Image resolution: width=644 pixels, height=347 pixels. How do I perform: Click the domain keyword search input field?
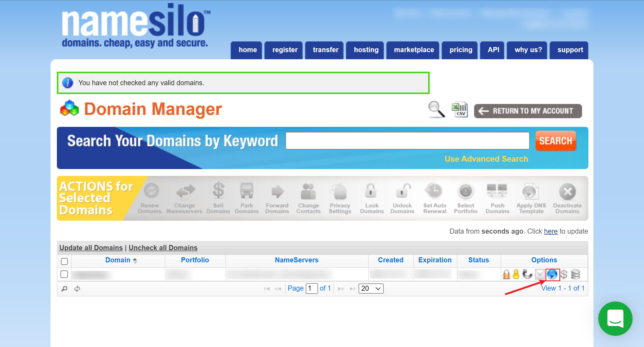[407, 141]
